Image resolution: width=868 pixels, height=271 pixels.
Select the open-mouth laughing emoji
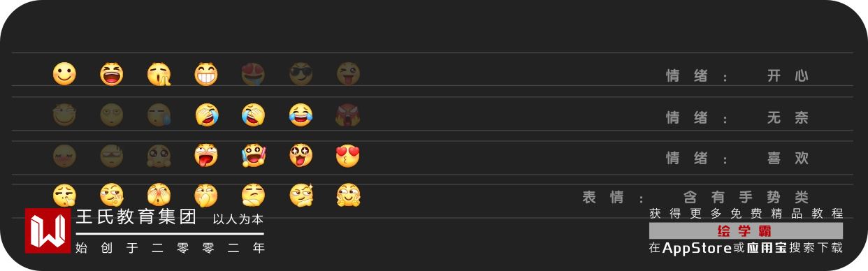tap(112, 74)
